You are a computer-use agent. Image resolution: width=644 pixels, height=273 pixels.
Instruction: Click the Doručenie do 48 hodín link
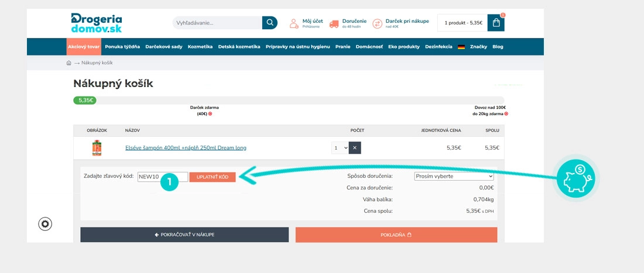pos(354,23)
